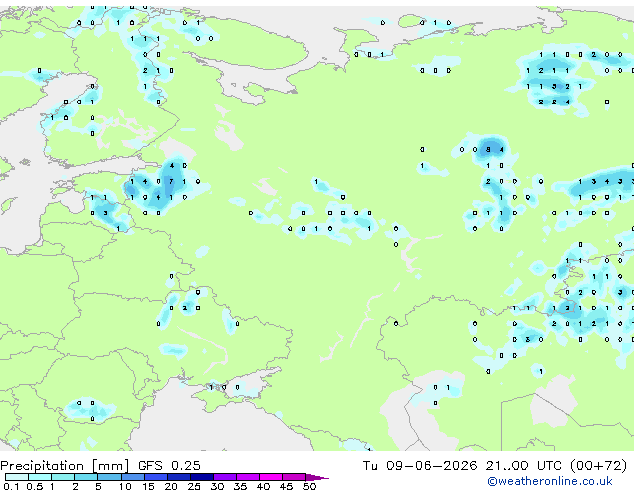Click the '21..00 UTC' time text

(x=524, y=466)
